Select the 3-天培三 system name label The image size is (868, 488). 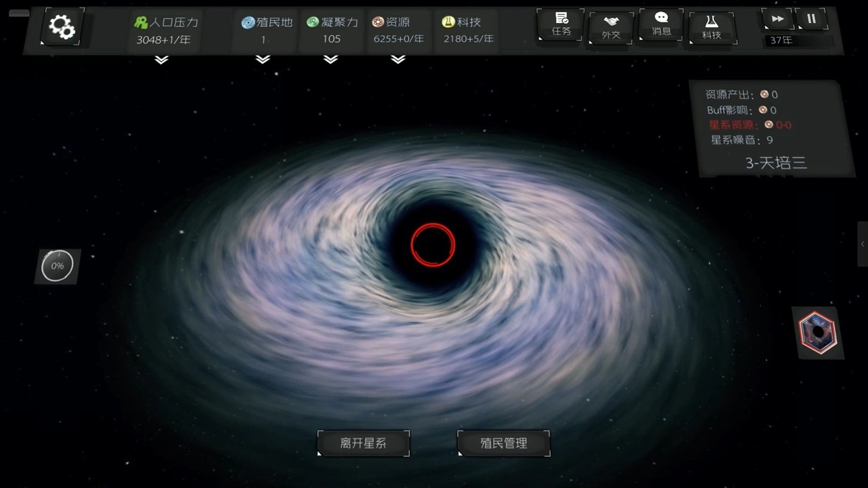click(x=775, y=163)
